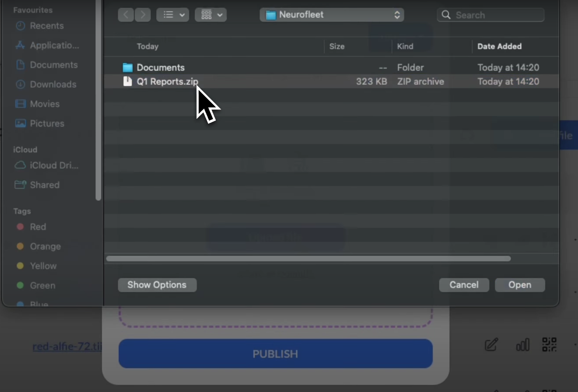Screen dimensions: 578x392
Task: Click the forward navigation arrow
Action: click(142, 15)
